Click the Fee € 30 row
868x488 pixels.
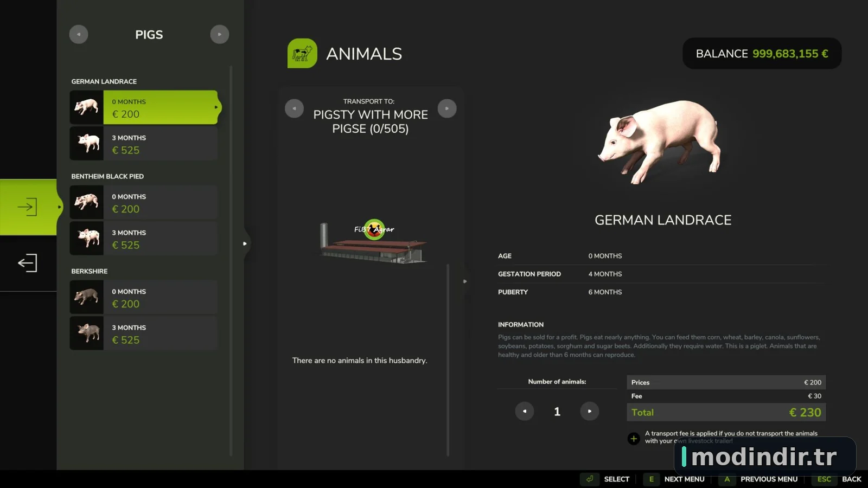pos(726,396)
